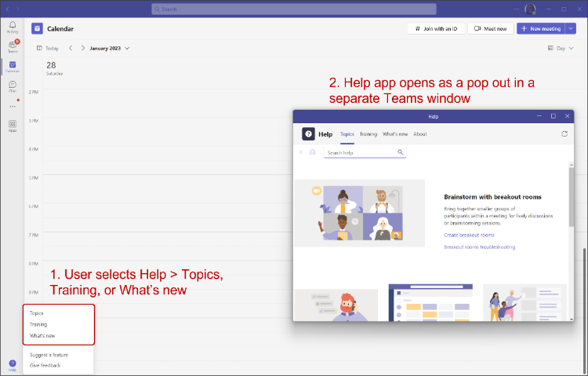588x376 pixels.
Task: Click the calendar grid illustration thumbnail
Action: (430, 302)
